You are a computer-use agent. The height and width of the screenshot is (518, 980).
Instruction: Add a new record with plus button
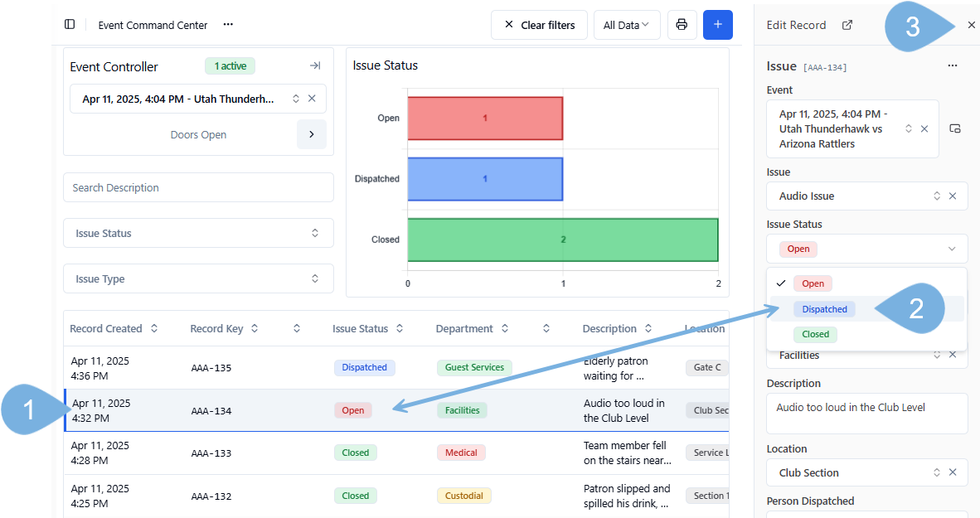(717, 25)
